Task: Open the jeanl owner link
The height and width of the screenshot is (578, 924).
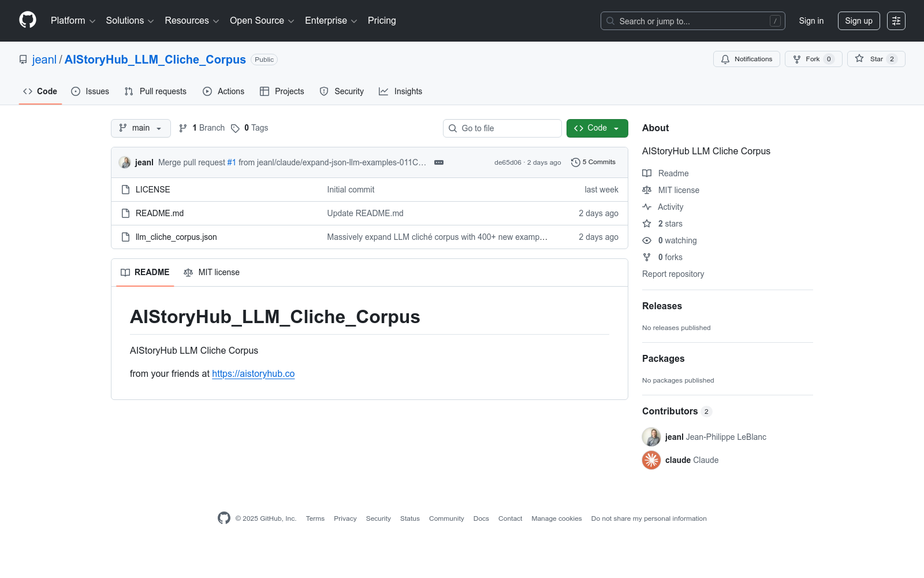Action: click(x=44, y=60)
